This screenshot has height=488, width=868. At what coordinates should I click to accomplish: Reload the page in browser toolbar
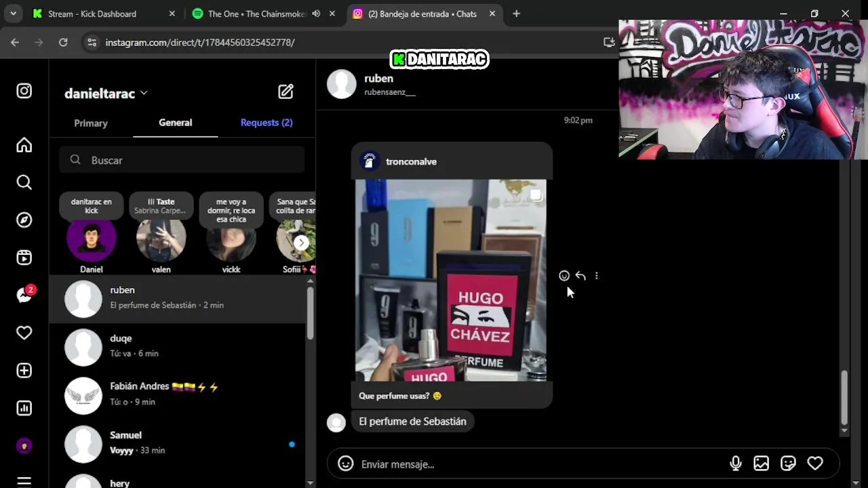click(x=63, y=42)
